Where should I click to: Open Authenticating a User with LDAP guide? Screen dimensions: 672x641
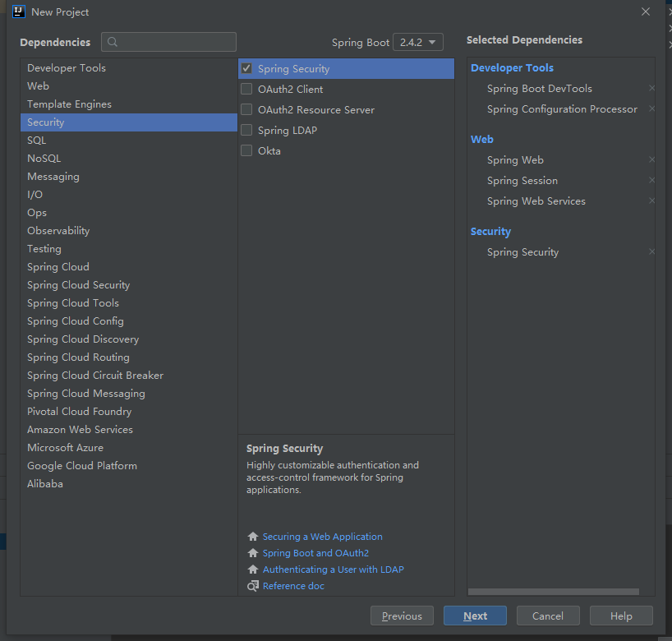click(x=333, y=570)
